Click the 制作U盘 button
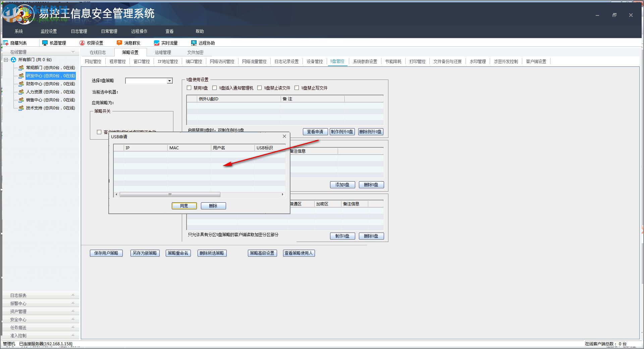Image resolution: width=644 pixels, height=349 pixels. coord(342,236)
